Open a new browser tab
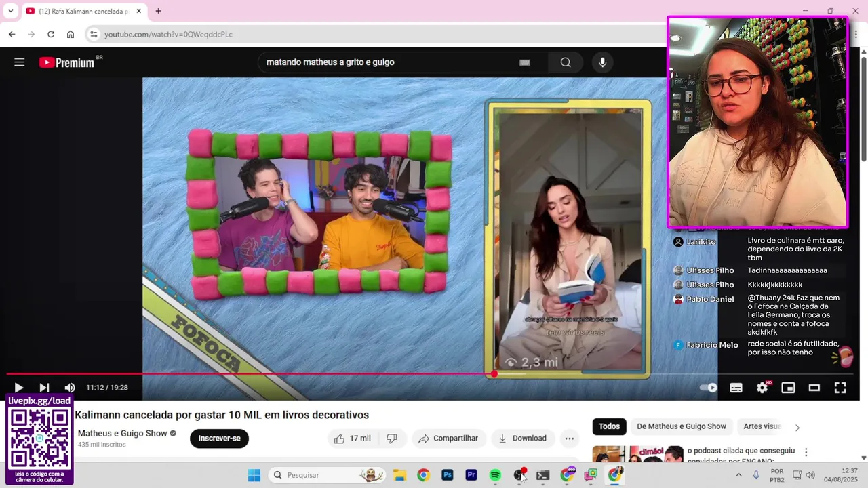The image size is (868, 488). [x=158, y=11]
